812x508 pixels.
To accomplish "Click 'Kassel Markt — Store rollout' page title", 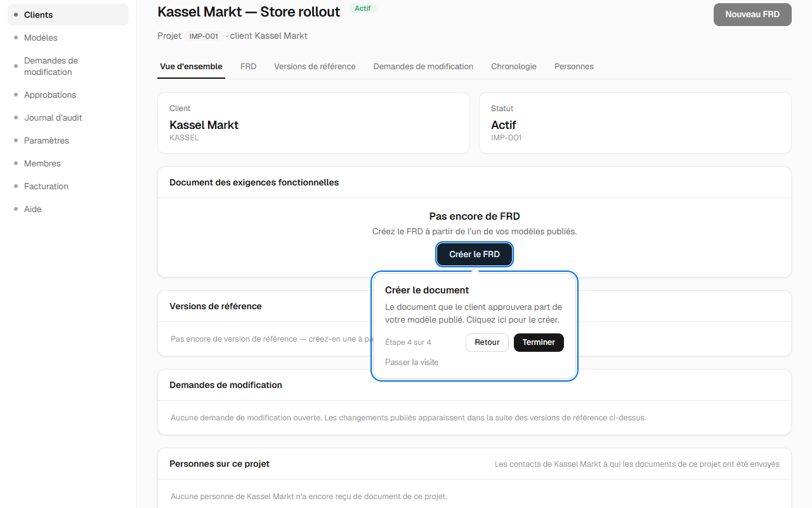I will (x=249, y=11).
